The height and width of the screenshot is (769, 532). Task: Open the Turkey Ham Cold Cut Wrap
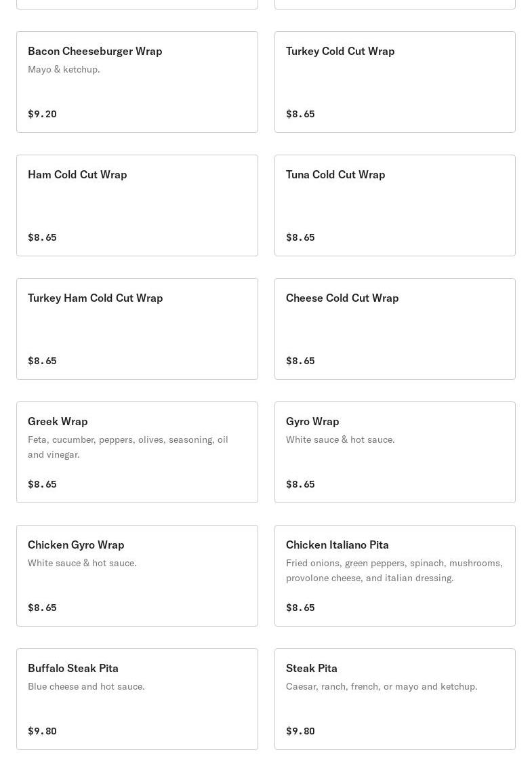(x=137, y=329)
